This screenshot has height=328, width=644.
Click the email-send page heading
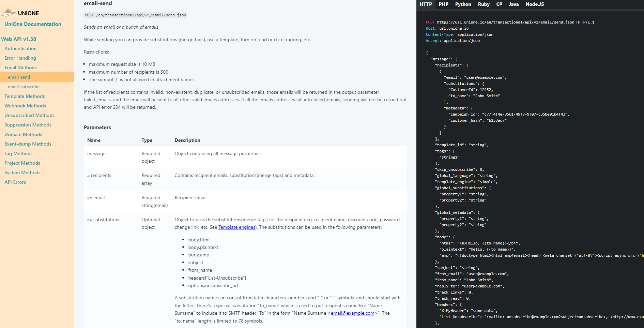(x=98, y=3)
